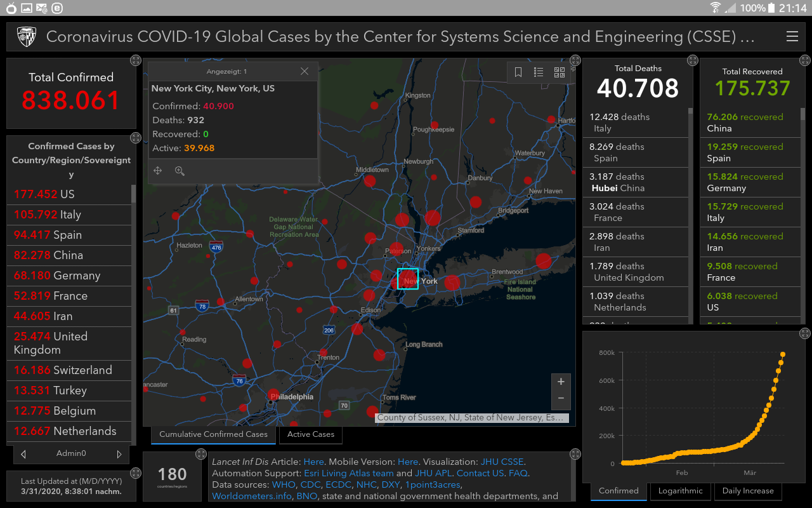This screenshot has height=508, width=812.
Task: Open the map legend list icon
Action: pos(539,72)
